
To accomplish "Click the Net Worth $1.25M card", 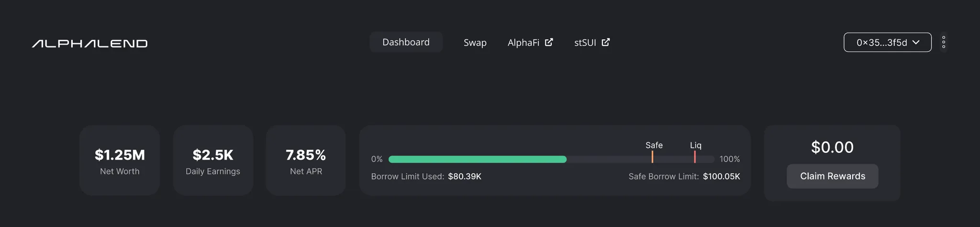I will (x=120, y=161).
